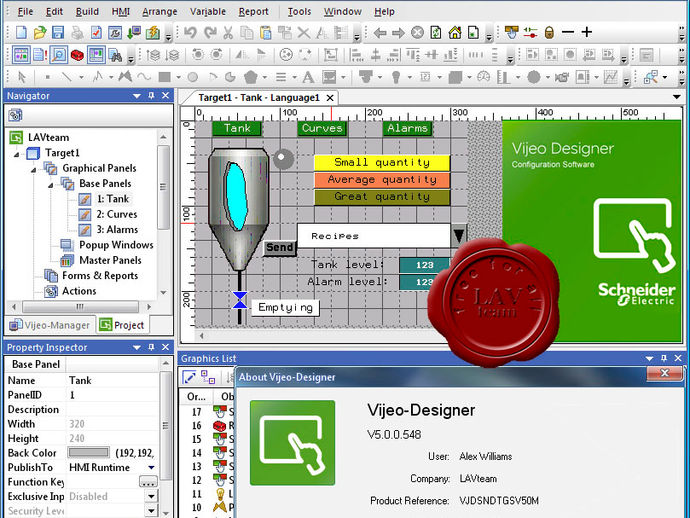The width and height of the screenshot is (690, 518).
Task: Collapse the Target1 tree node
Action: click(17, 154)
